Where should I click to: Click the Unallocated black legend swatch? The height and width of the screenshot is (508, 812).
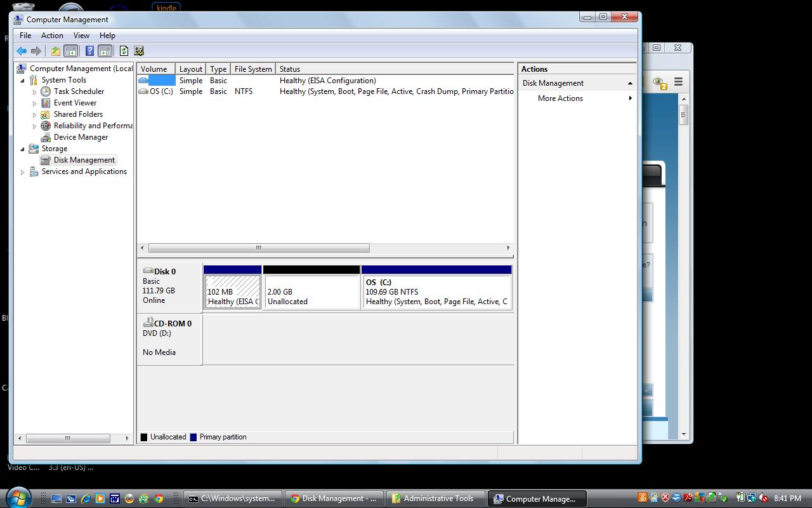click(143, 437)
